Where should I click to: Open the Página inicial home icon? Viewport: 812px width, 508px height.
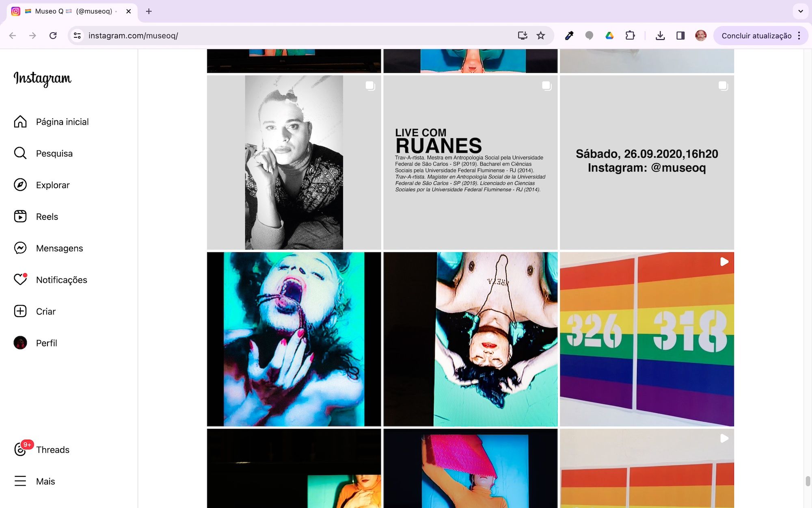pos(20,122)
